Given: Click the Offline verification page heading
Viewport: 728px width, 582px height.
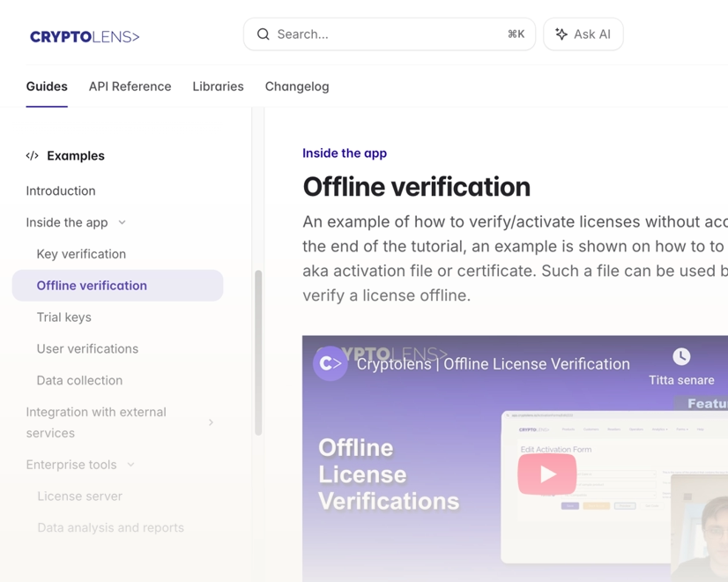Looking at the screenshot, I should click(x=417, y=187).
